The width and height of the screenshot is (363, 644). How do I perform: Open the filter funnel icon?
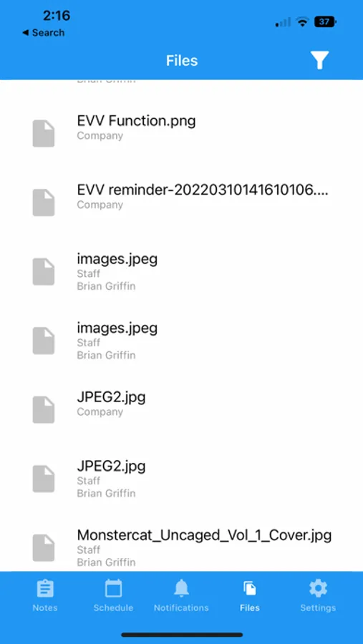click(319, 60)
